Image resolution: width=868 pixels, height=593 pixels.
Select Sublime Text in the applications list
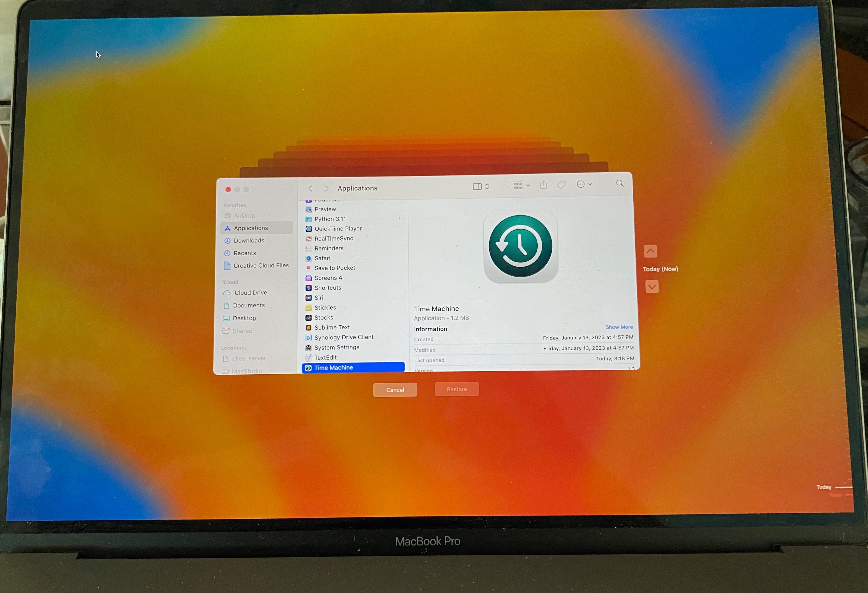click(332, 327)
